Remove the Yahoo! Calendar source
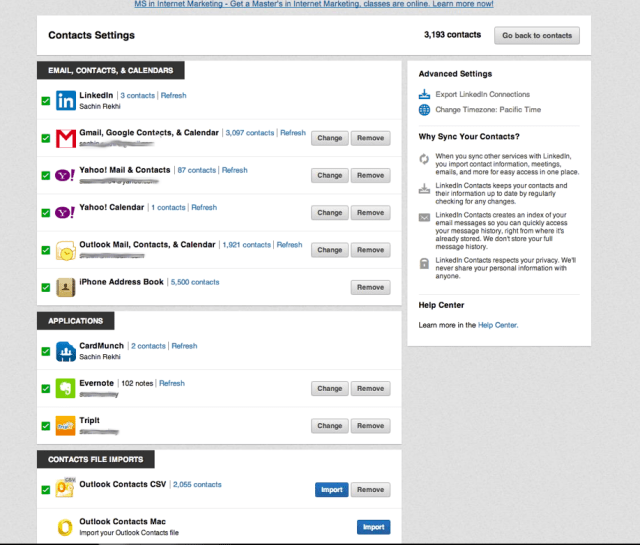The width and height of the screenshot is (640, 545). pos(370,213)
